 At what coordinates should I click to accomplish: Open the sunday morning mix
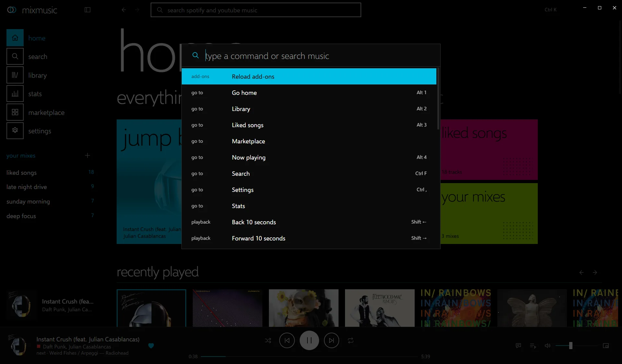point(50,201)
